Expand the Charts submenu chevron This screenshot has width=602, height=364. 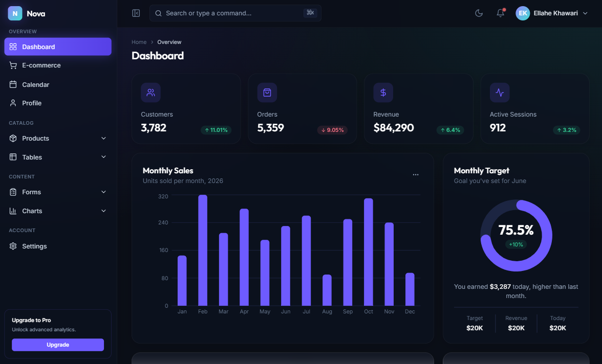pos(103,211)
